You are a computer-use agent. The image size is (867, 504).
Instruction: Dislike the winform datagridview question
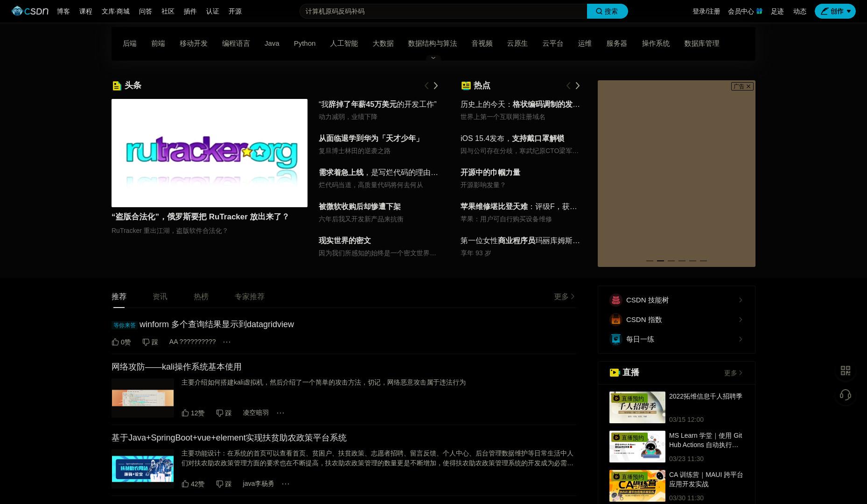click(150, 342)
